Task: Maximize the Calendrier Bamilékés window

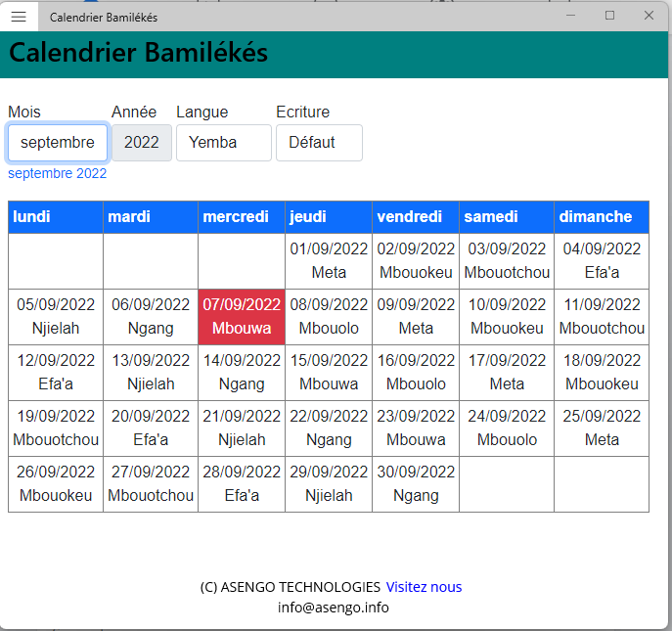Action: coord(609,16)
